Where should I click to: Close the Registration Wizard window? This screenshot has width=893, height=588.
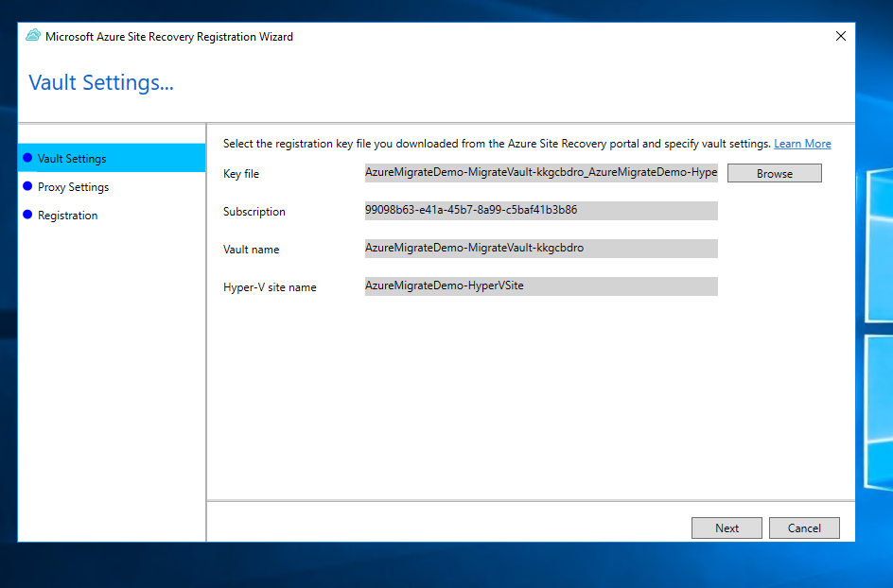(x=841, y=36)
